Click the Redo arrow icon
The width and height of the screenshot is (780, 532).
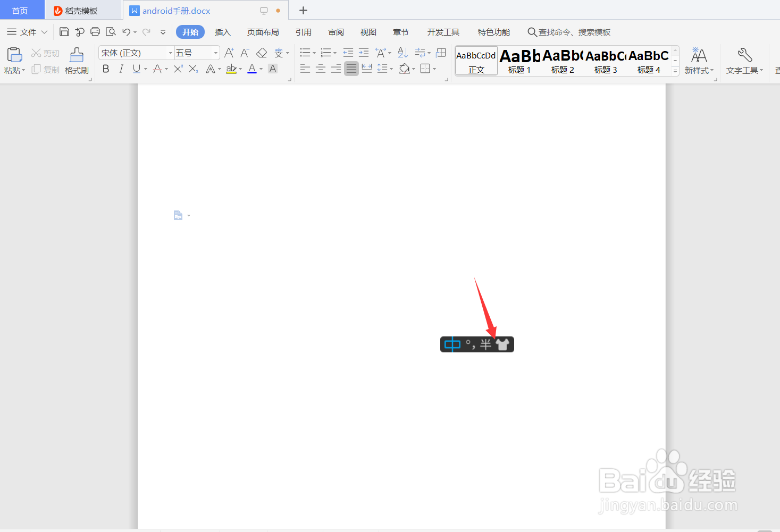(146, 32)
